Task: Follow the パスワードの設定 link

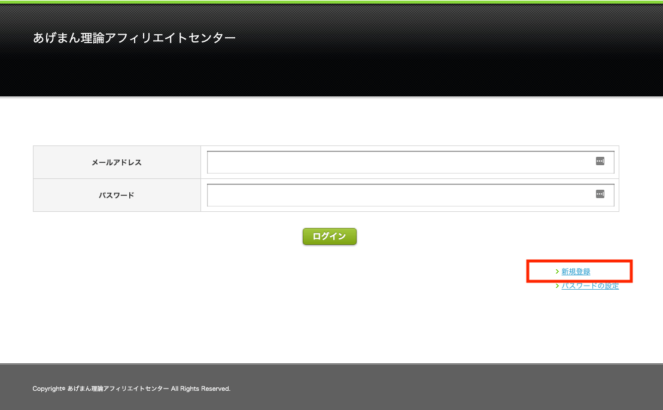Action: point(590,286)
